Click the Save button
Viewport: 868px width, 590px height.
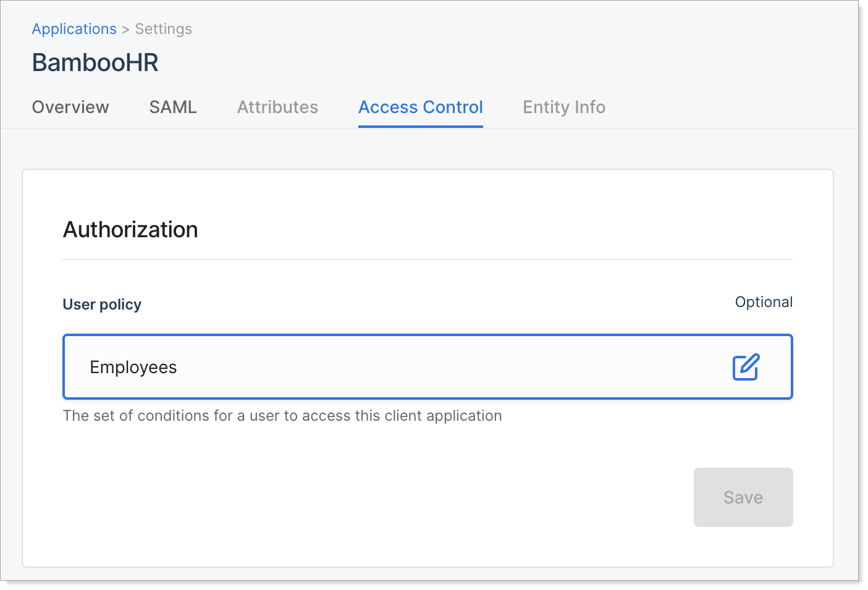tap(743, 497)
